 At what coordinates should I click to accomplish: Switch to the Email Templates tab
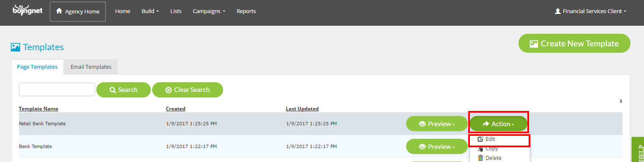pyautogui.click(x=91, y=67)
